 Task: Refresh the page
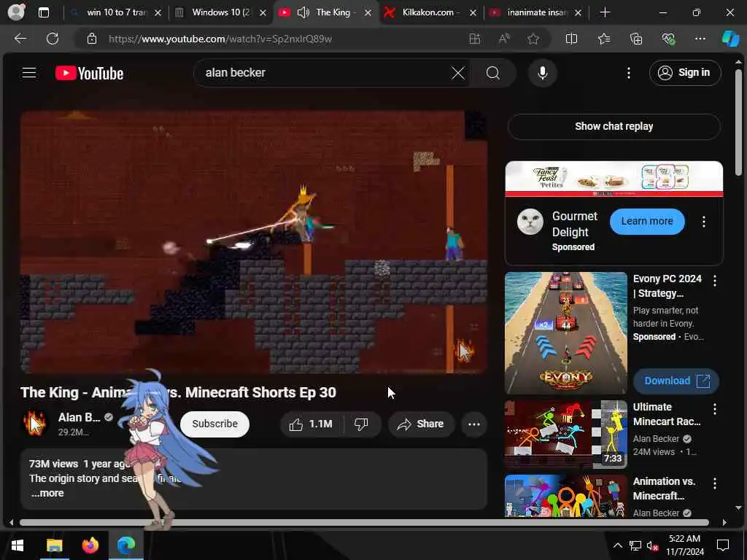53,39
